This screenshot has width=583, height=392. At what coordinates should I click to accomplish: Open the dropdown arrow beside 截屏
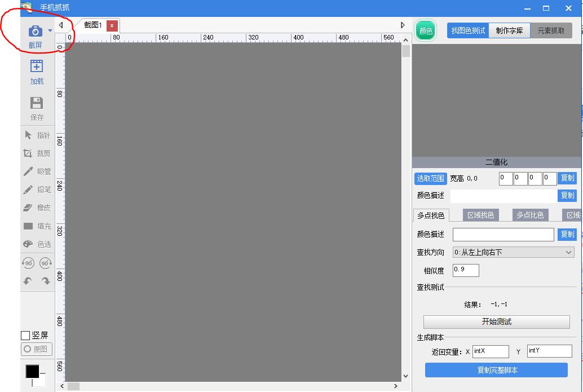(50, 30)
